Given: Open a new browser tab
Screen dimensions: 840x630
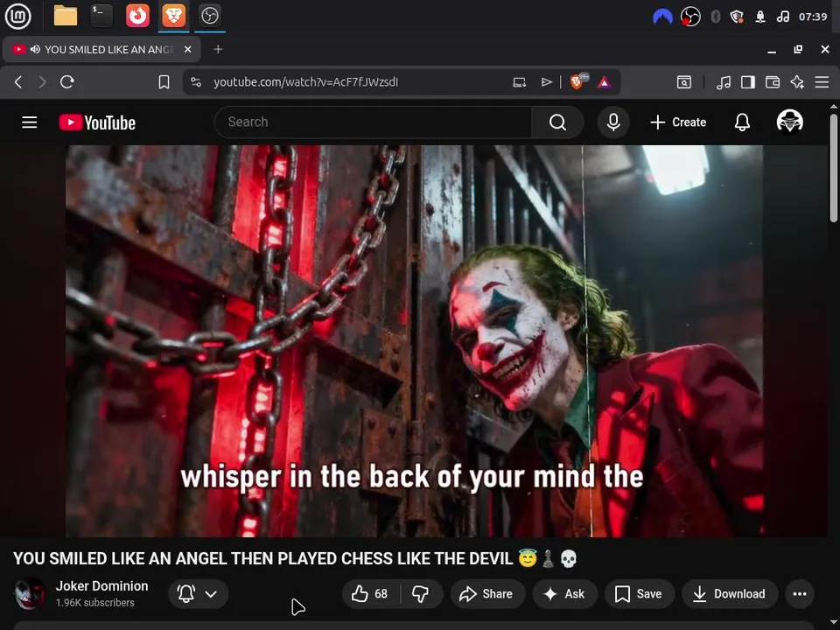Looking at the screenshot, I should click(x=218, y=49).
